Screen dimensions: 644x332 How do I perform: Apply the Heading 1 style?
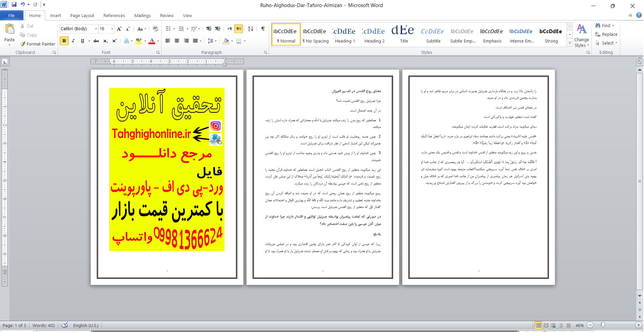pyautogui.click(x=345, y=35)
